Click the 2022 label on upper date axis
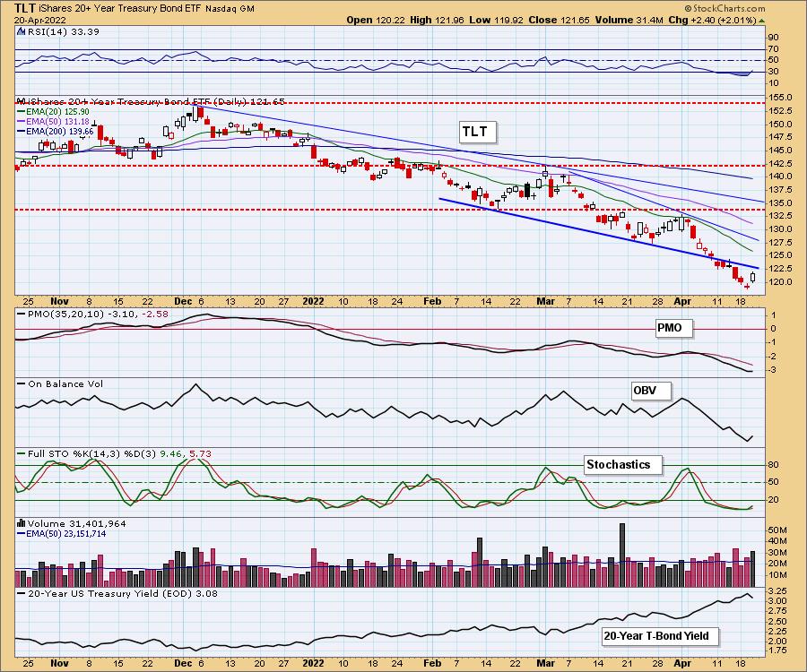Screen dimensions: 807x672 point(313,301)
